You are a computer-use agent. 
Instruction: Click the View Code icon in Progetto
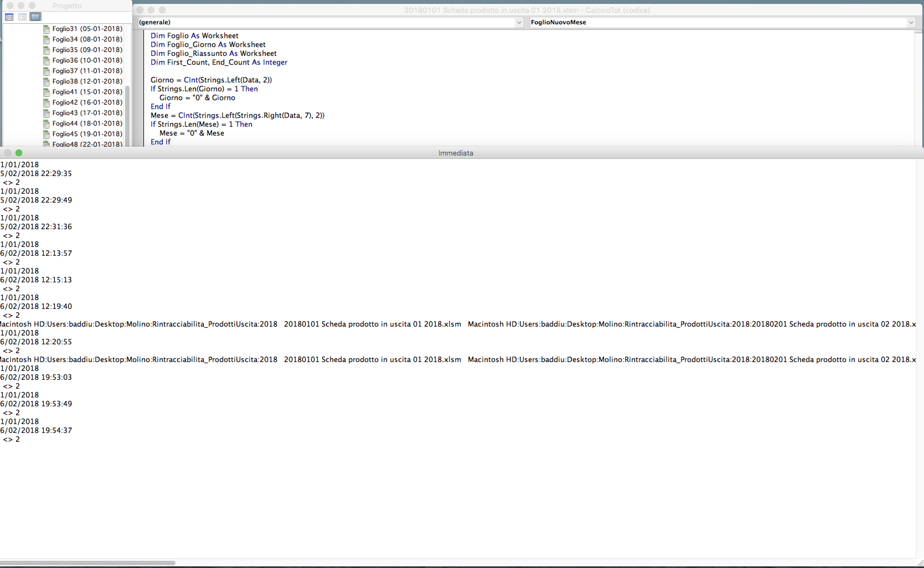point(9,17)
